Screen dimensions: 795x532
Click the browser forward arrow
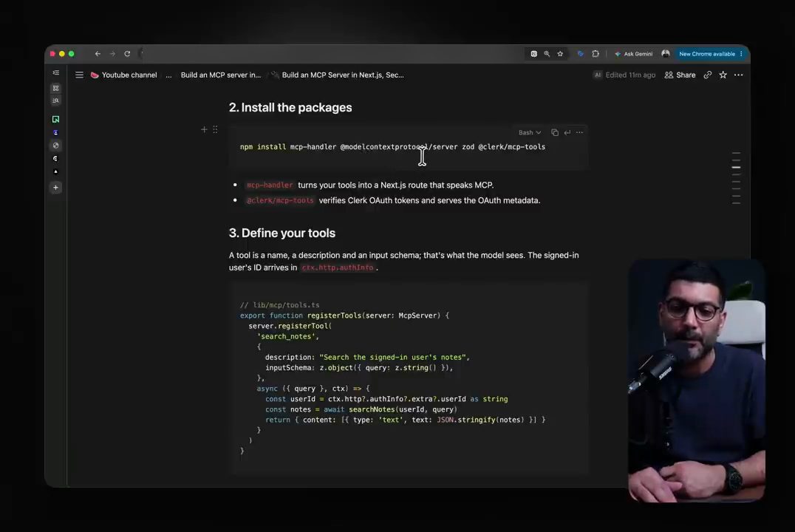[x=112, y=54]
